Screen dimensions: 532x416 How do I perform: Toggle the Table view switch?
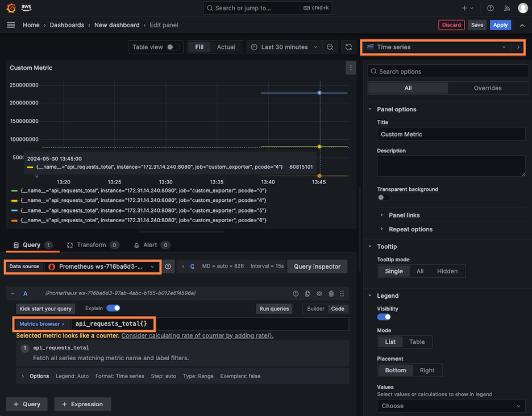pyautogui.click(x=173, y=47)
